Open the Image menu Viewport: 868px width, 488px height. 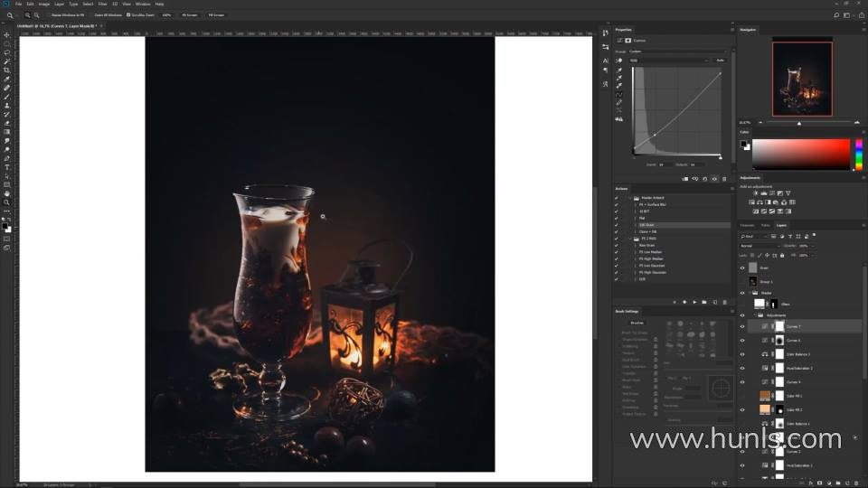tap(43, 4)
